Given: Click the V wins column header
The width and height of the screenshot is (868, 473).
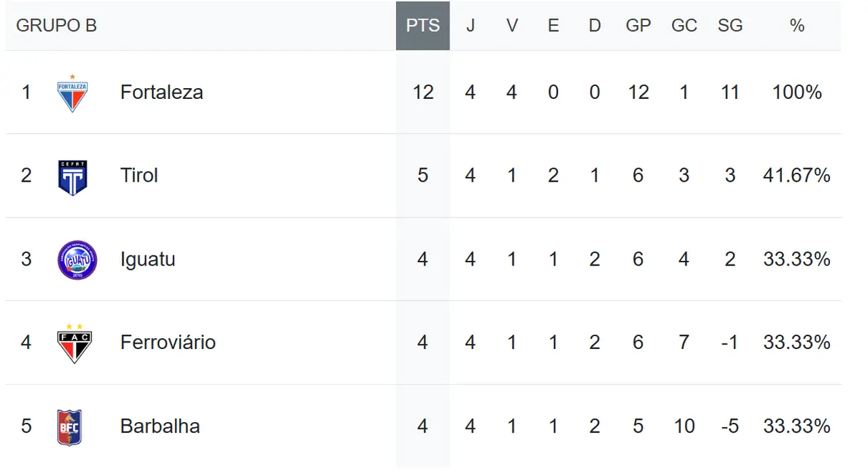Looking at the screenshot, I should coord(512,26).
